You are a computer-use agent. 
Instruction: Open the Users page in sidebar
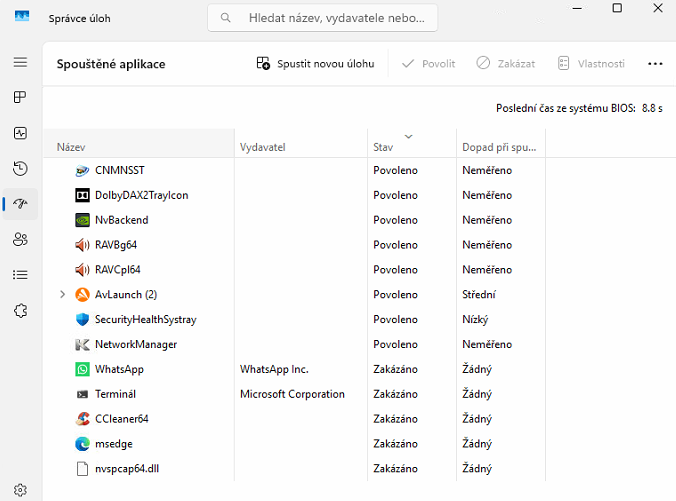click(x=20, y=239)
